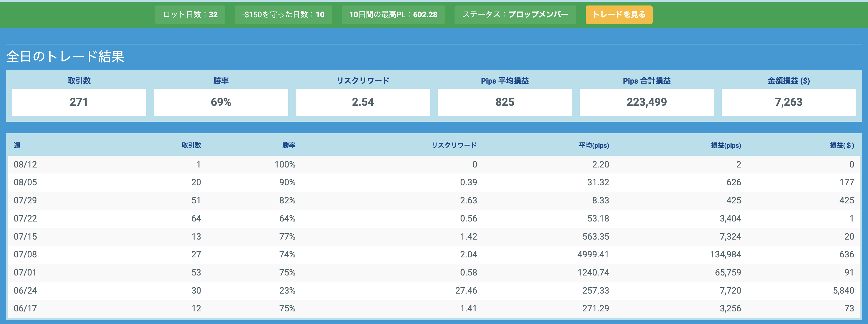
Task: Click the ステータス：プロップメンバー badge
Action: coord(515,15)
